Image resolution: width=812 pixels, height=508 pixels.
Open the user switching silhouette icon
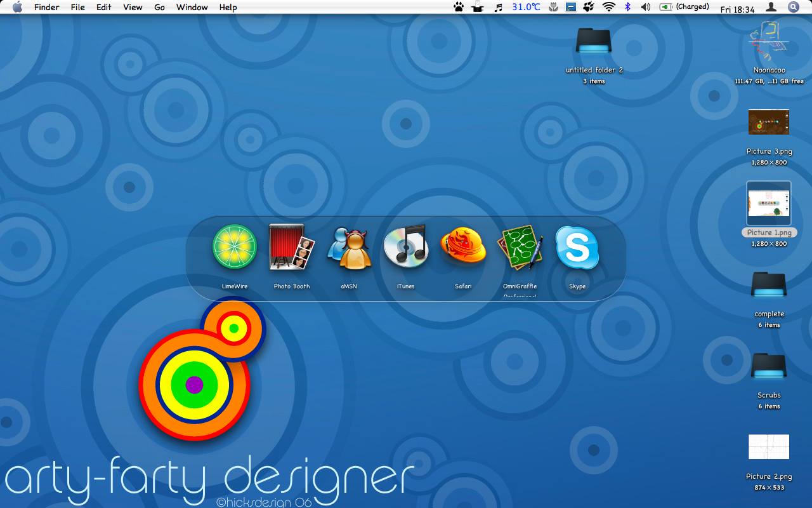point(771,7)
